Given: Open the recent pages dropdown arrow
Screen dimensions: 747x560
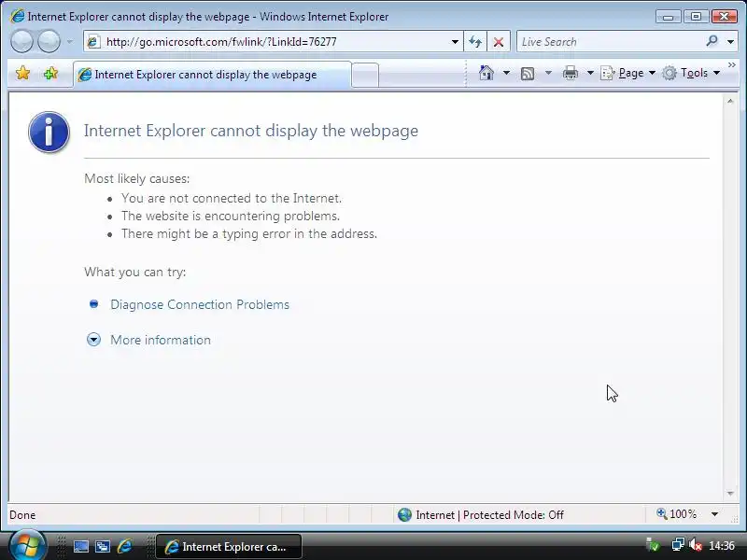Looking at the screenshot, I should tap(69, 42).
